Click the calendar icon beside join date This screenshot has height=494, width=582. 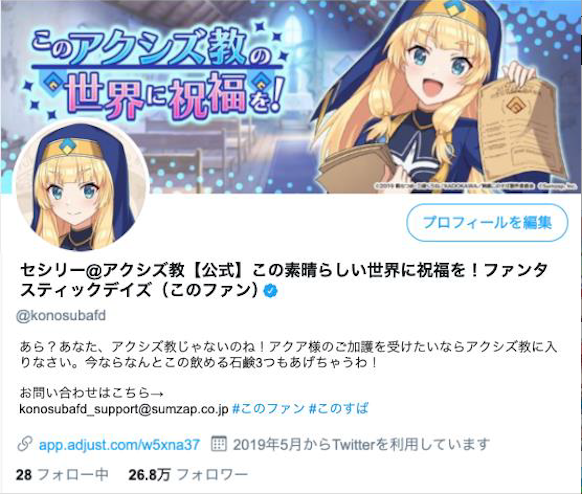219,444
